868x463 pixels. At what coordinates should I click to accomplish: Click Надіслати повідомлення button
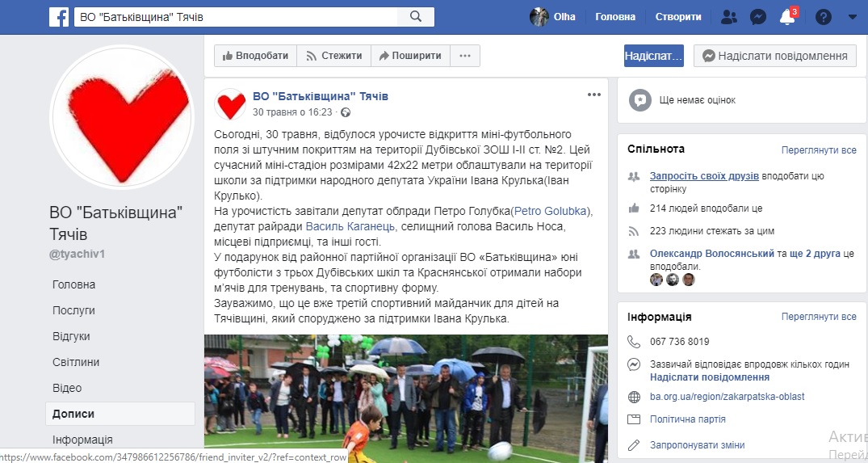click(775, 56)
